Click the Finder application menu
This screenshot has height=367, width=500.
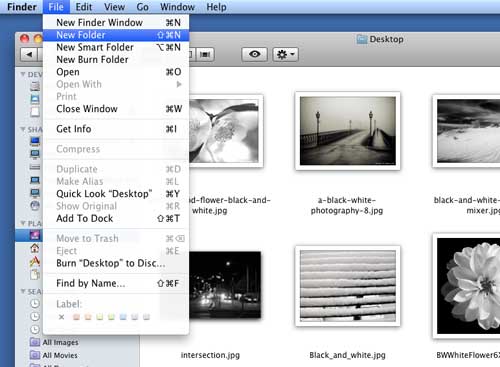pyautogui.click(x=22, y=7)
